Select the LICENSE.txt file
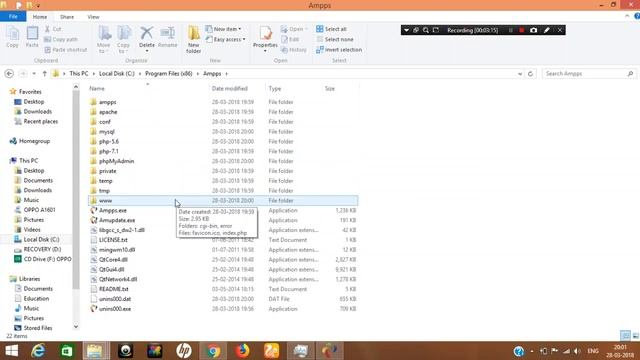Viewport: 640px width, 360px height. 113,240
